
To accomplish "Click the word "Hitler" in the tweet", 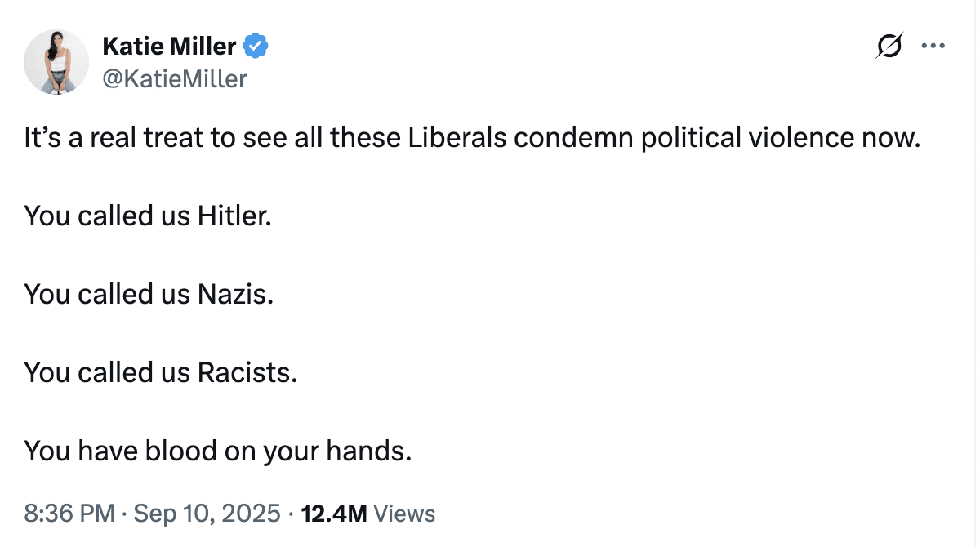I will 234,216.
